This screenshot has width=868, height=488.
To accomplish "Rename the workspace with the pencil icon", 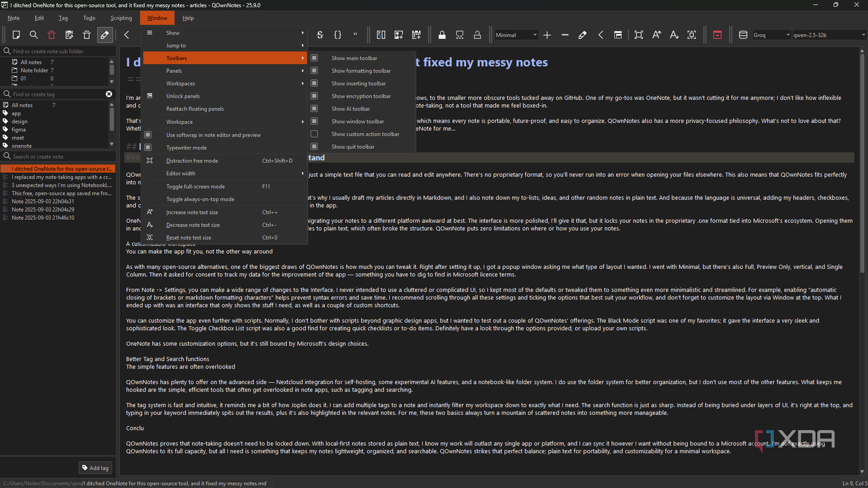I will coord(582,35).
